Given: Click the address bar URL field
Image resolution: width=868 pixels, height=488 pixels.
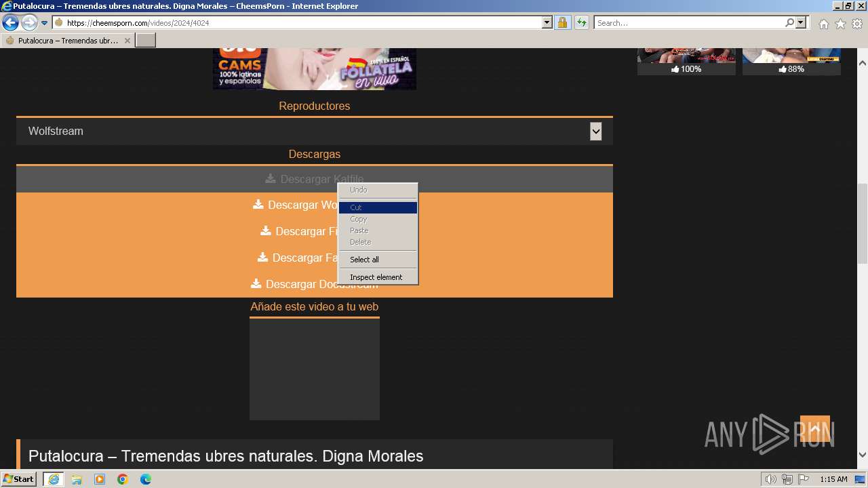Looking at the screenshot, I should pos(297,22).
